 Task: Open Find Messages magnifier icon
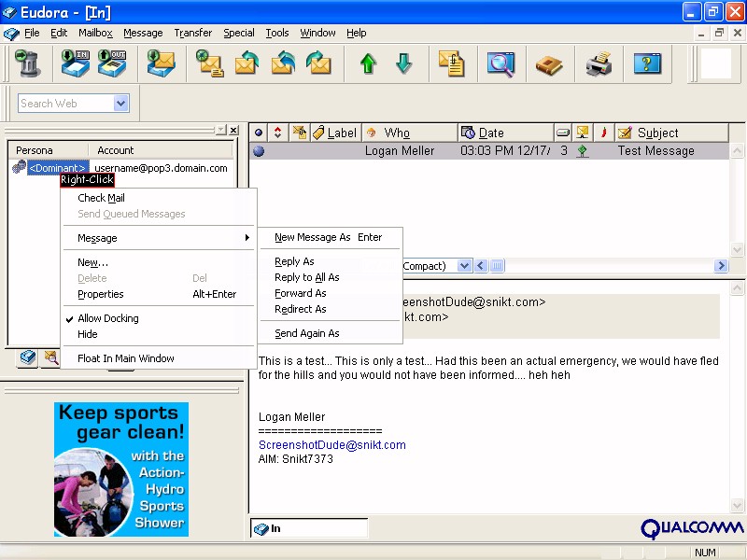pos(500,63)
